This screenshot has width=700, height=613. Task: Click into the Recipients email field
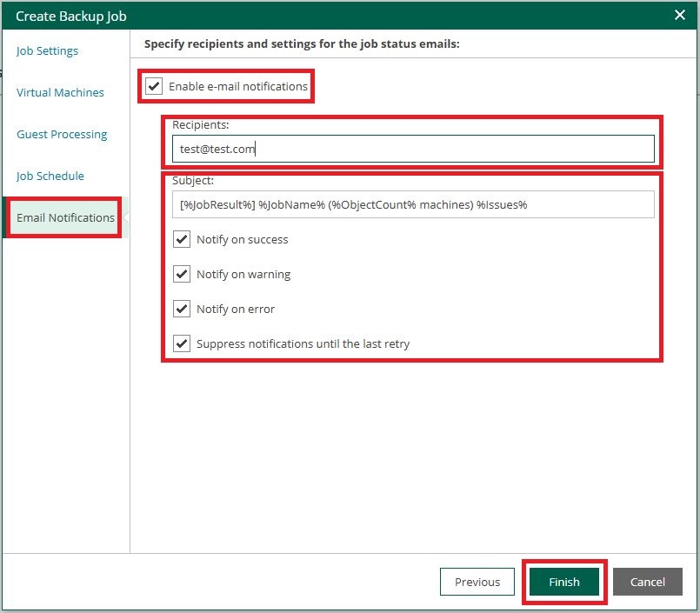[413, 149]
